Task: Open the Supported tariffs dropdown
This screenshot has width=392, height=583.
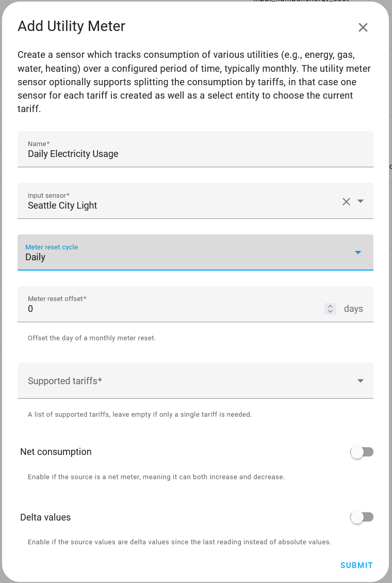Action: (x=195, y=381)
